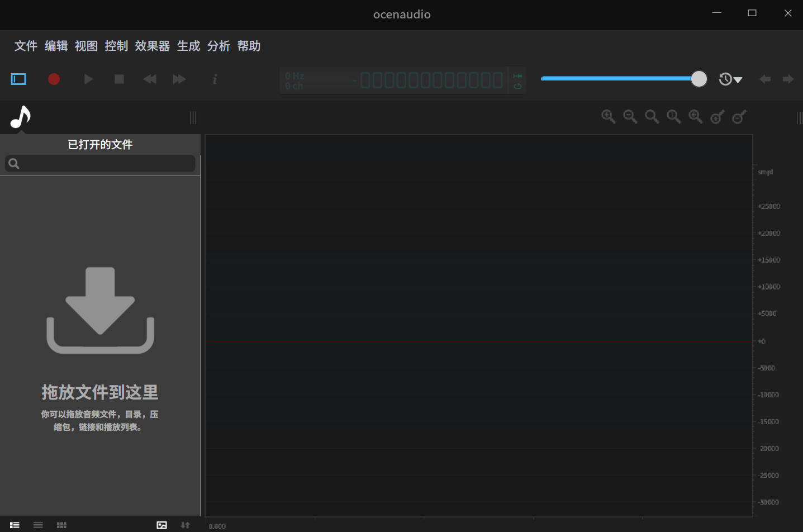
Task: Open the 效果器 menu
Action: [153, 46]
